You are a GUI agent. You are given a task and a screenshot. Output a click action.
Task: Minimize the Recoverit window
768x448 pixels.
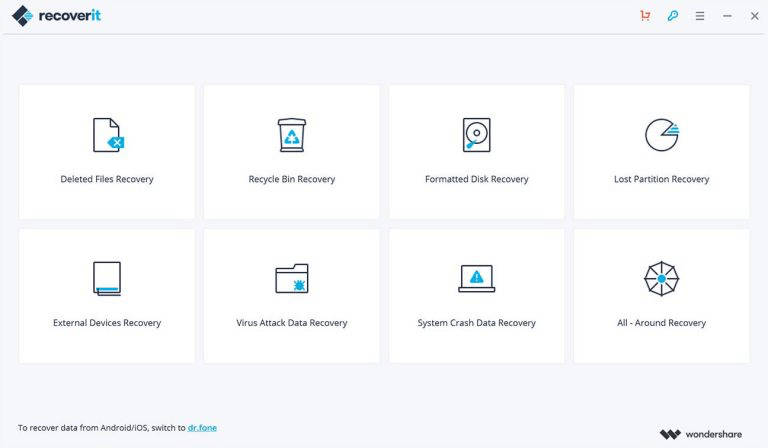click(x=727, y=16)
